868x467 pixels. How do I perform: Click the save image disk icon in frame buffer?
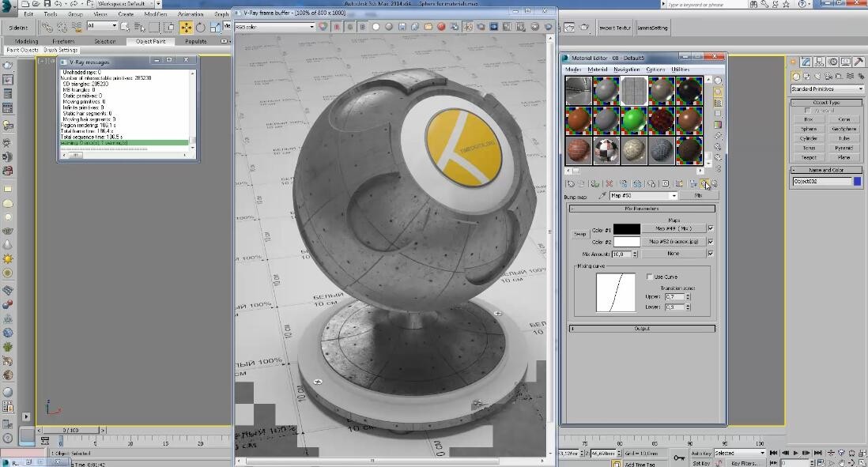pyautogui.click(x=402, y=27)
